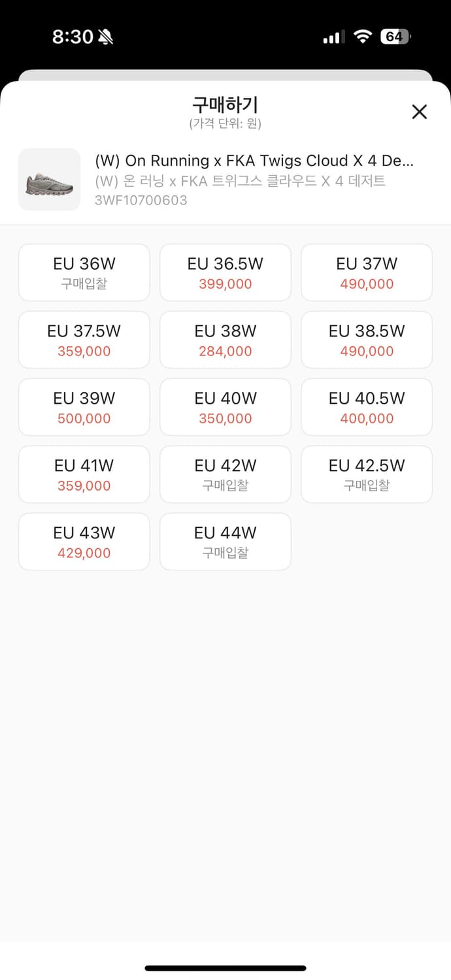Screen dimensions: 451x980
Task: Tap the battery indicator in status bar
Action: [396, 37]
